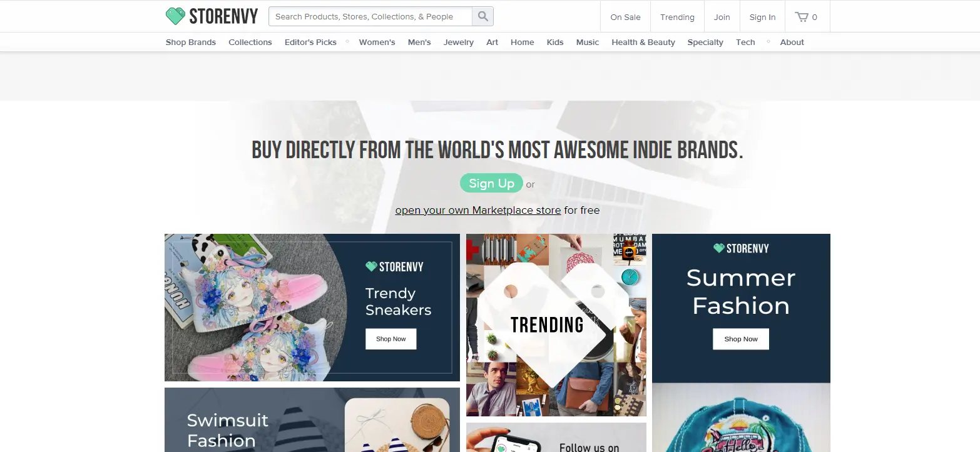This screenshot has height=452, width=980.
Task: Focus the search products input field
Action: (370, 16)
